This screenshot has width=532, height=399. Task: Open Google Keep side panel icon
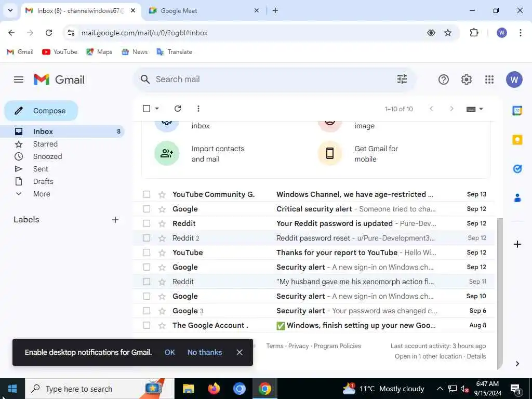pos(517,139)
